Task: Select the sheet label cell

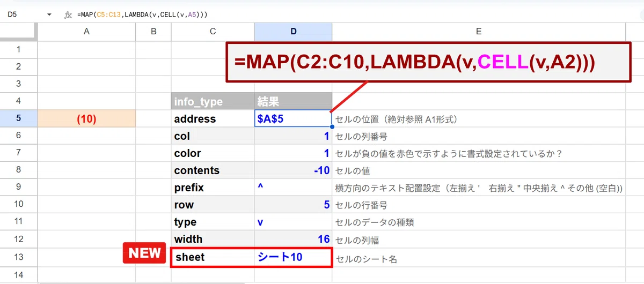Action: (x=213, y=257)
